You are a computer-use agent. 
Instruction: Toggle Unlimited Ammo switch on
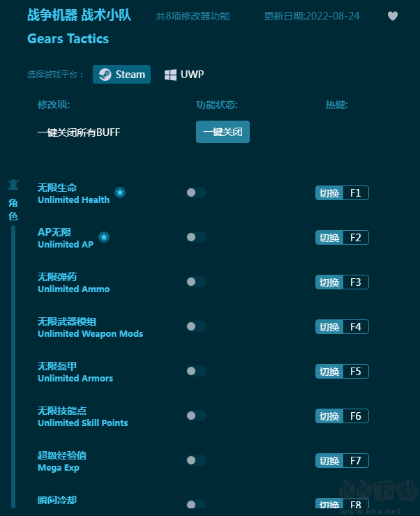196,282
